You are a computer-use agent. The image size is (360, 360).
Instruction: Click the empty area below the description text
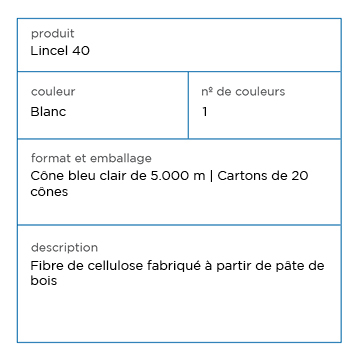[179, 313]
